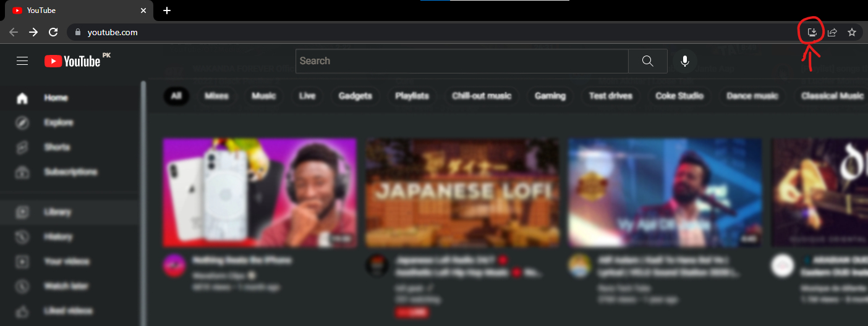Open the Japanese Lofi video thumbnail

[462, 193]
